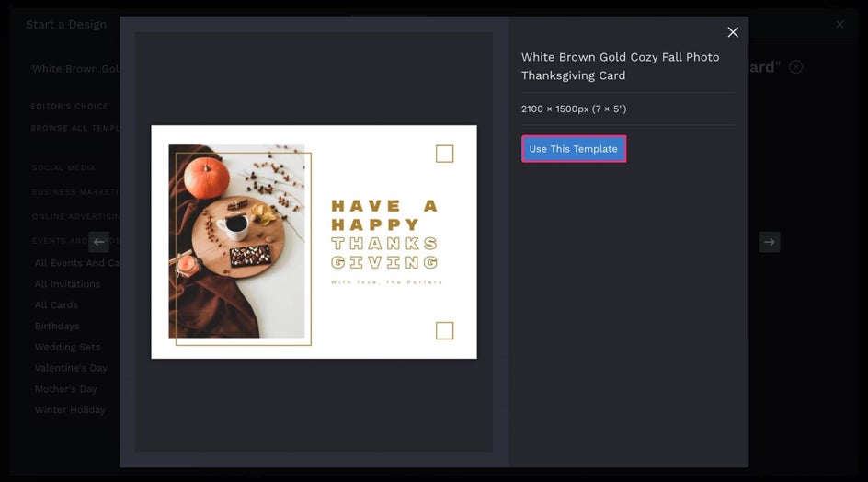
Task: Expand the Social Media category
Action: pos(63,167)
